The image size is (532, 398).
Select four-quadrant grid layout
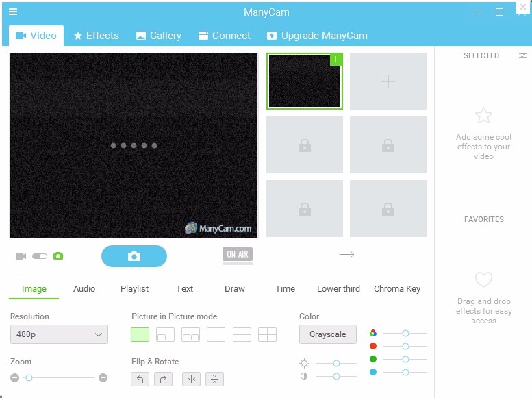pyautogui.click(x=267, y=334)
